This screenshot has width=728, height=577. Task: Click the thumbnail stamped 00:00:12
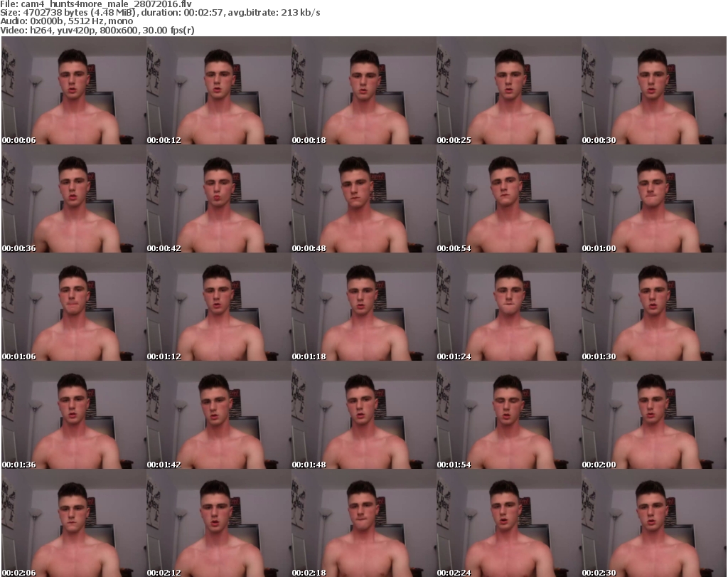219,90
